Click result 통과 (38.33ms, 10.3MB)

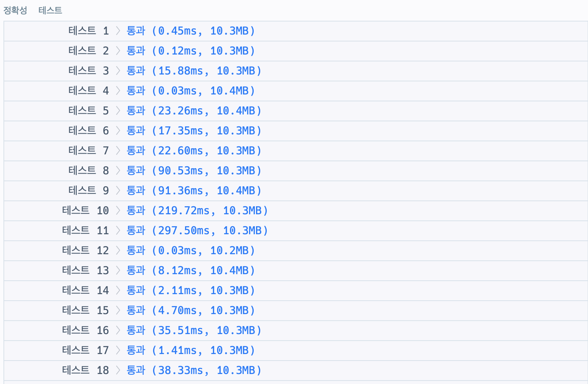click(194, 370)
